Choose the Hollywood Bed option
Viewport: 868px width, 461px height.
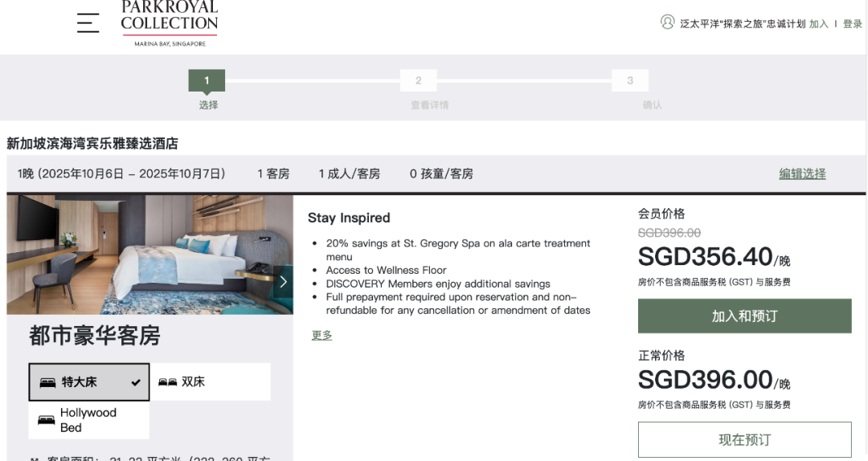click(x=89, y=420)
